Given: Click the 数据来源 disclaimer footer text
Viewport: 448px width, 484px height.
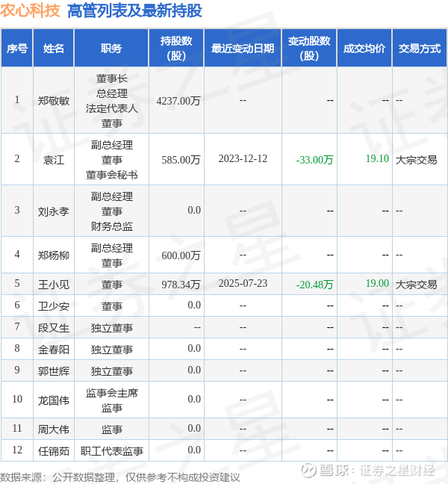Looking at the screenshot, I should 119,477.
